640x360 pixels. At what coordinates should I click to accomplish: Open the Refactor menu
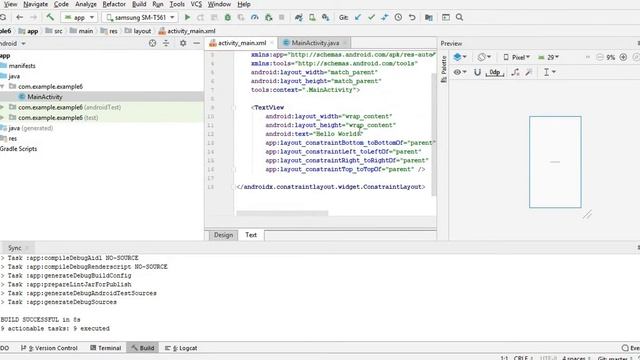click(114, 4)
